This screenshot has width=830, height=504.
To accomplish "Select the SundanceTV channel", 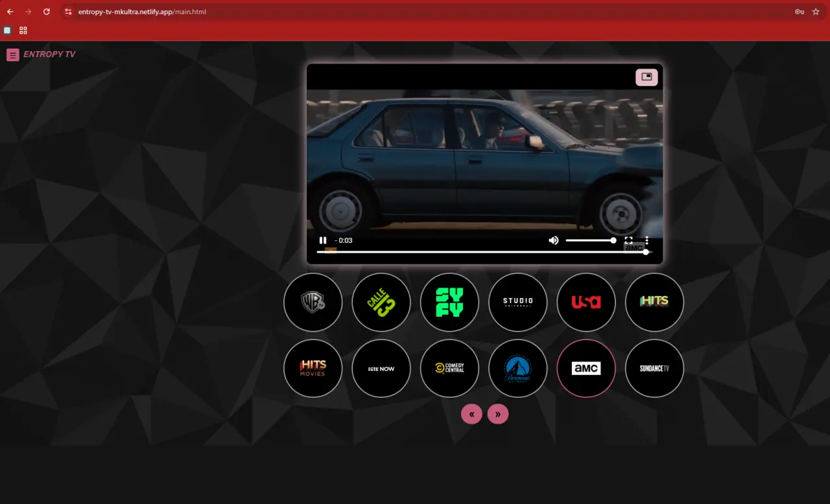I will tap(654, 368).
